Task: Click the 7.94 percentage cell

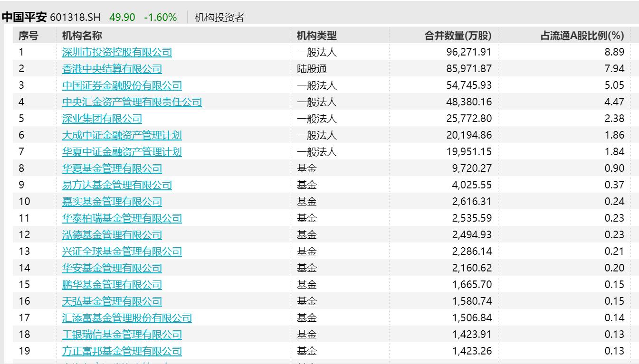Action: (x=614, y=69)
